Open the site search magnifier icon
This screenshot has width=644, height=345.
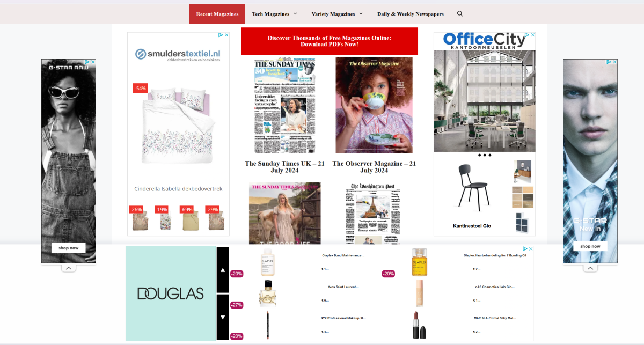460,14
